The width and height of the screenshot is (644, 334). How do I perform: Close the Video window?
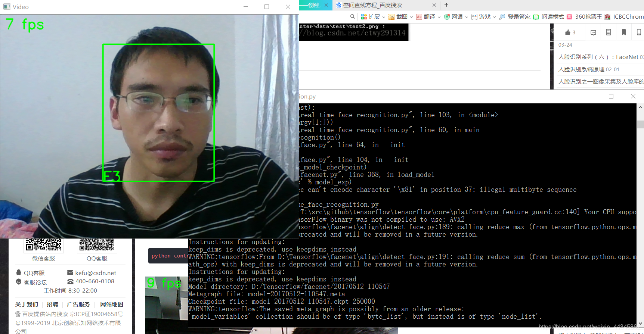coord(288,7)
